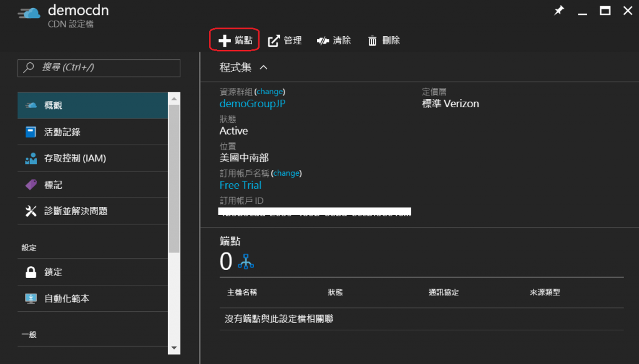Image resolution: width=639 pixels, height=364 pixels.
Task: Open the demoGroupJP resource group link
Action: (x=252, y=103)
